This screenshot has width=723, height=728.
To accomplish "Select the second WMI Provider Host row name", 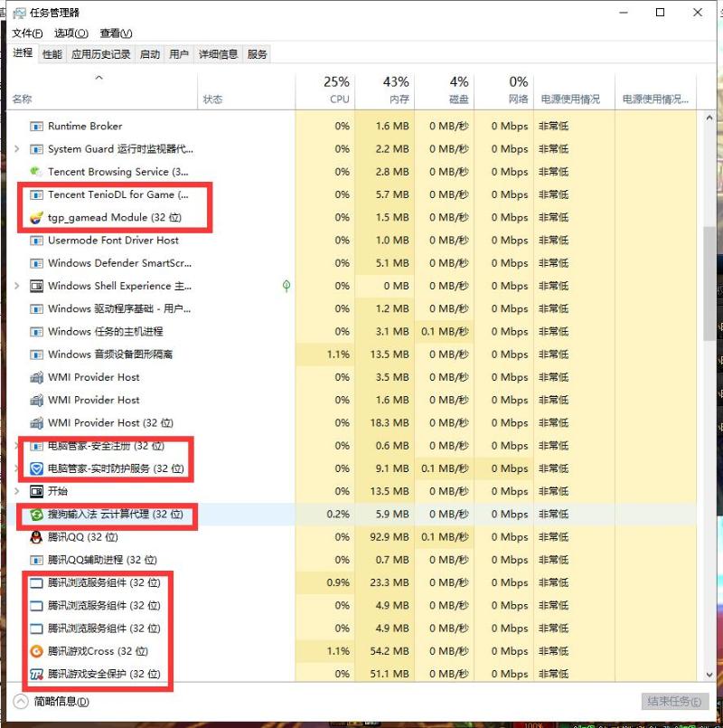I will coord(94,401).
